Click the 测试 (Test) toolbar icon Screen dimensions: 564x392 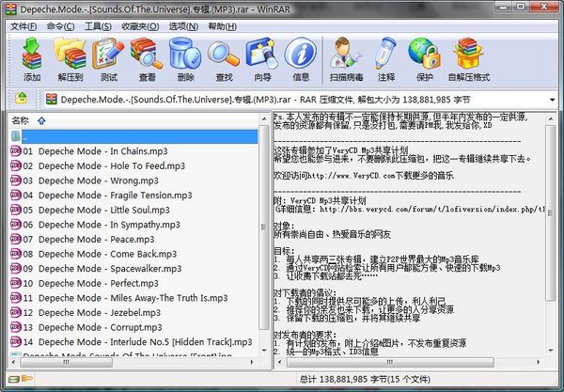[108, 54]
